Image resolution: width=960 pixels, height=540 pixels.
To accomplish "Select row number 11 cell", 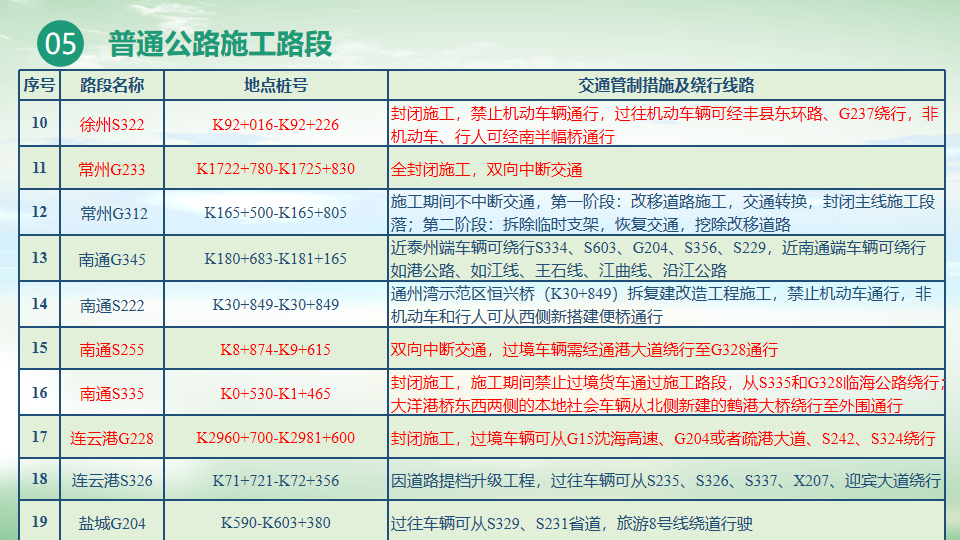I will click(40, 168).
